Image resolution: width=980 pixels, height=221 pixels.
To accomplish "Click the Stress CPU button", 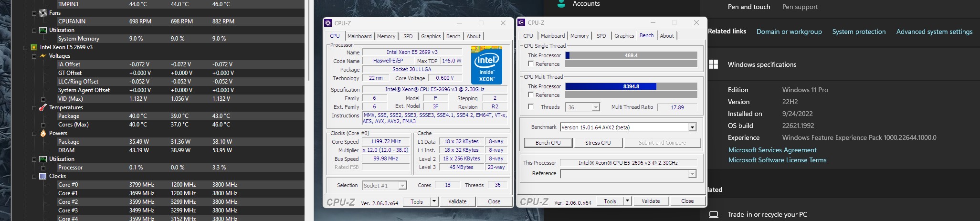I will (598, 143).
